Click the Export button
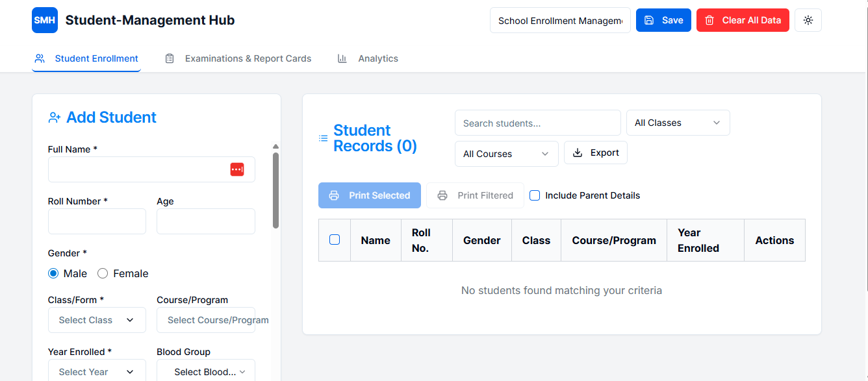The width and height of the screenshot is (868, 381). (x=595, y=153)
